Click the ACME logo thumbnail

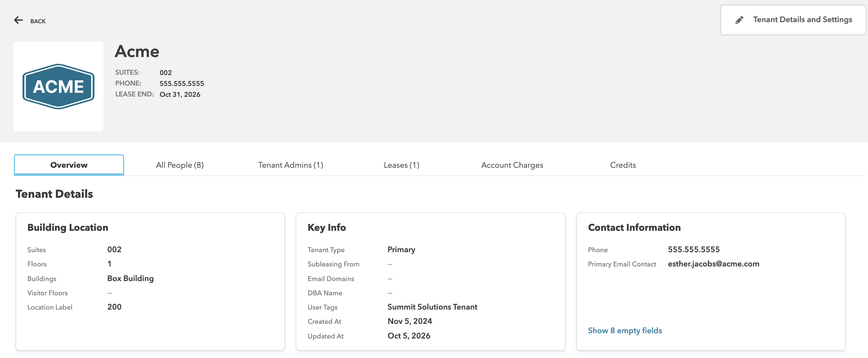[59, 86]
